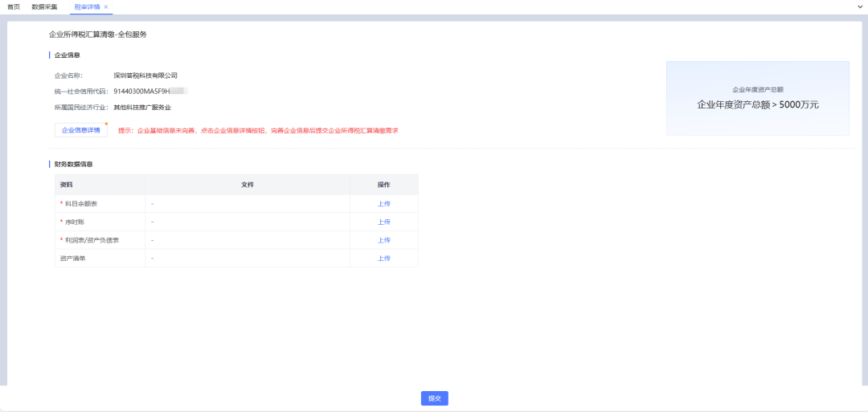Click the 企业年度资产总额 > 5000万元 card

tap(757, 99)
